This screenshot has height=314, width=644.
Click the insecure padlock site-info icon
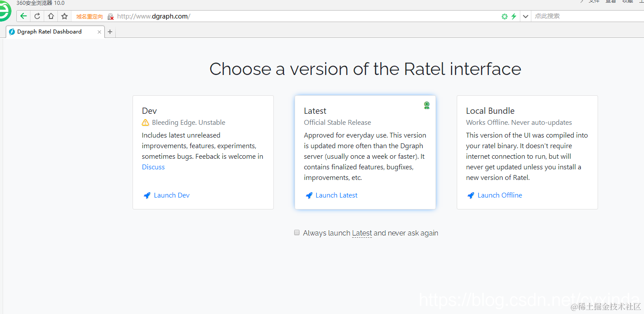pyautogui.click(x=110, y=16)
